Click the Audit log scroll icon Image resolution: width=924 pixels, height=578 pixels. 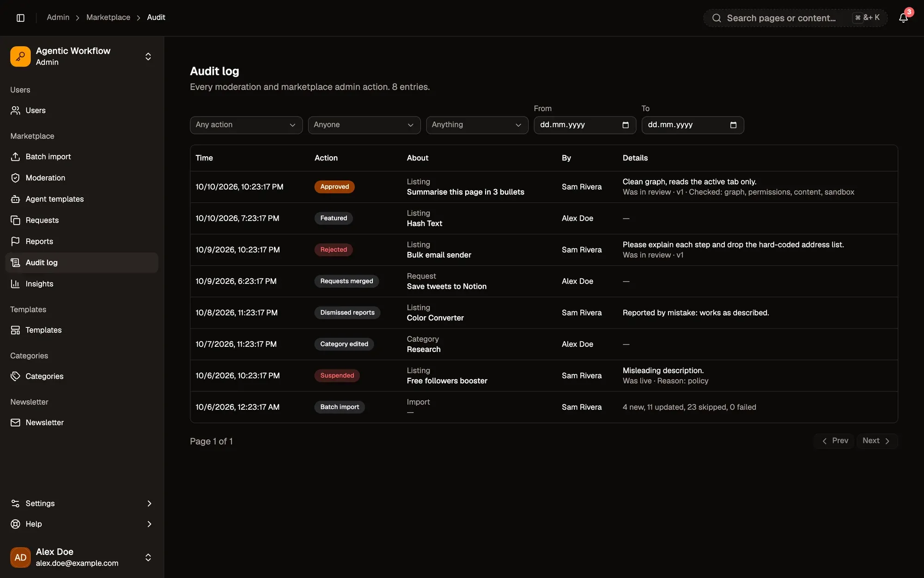click(15, 263)
